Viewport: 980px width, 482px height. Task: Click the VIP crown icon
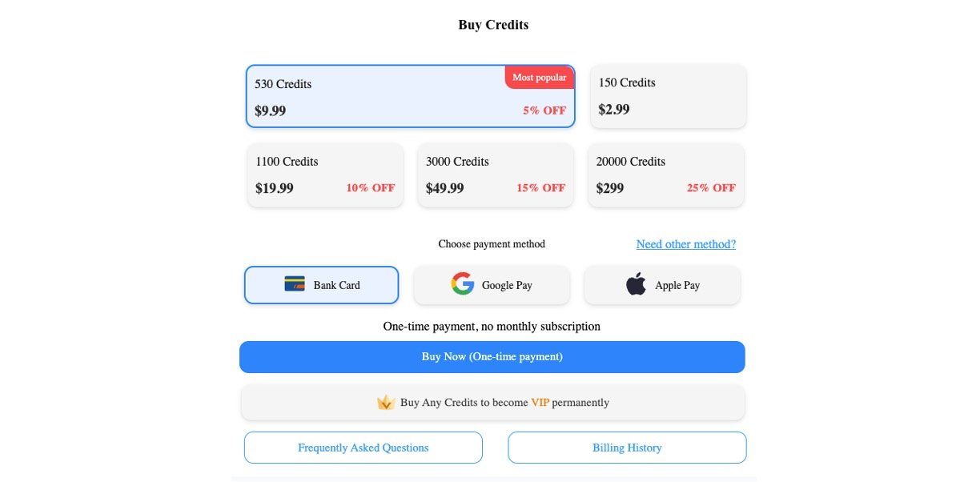click(386, 403)
